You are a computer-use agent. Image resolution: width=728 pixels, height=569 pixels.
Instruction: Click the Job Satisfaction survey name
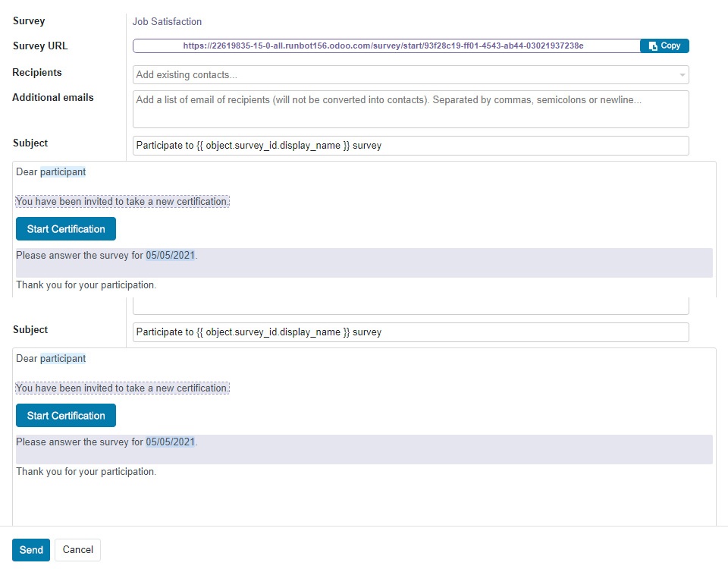coord(167,21)
